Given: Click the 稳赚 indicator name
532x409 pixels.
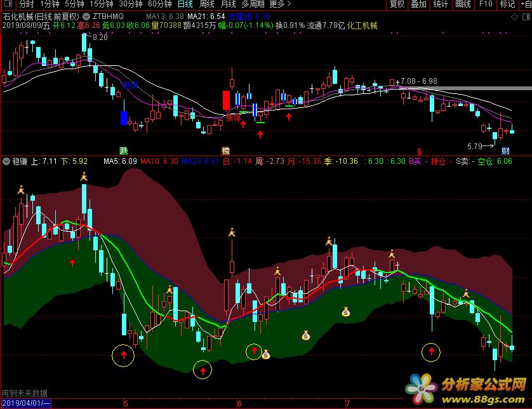Looking at the screenshot, I should click(x=20, y=161).
